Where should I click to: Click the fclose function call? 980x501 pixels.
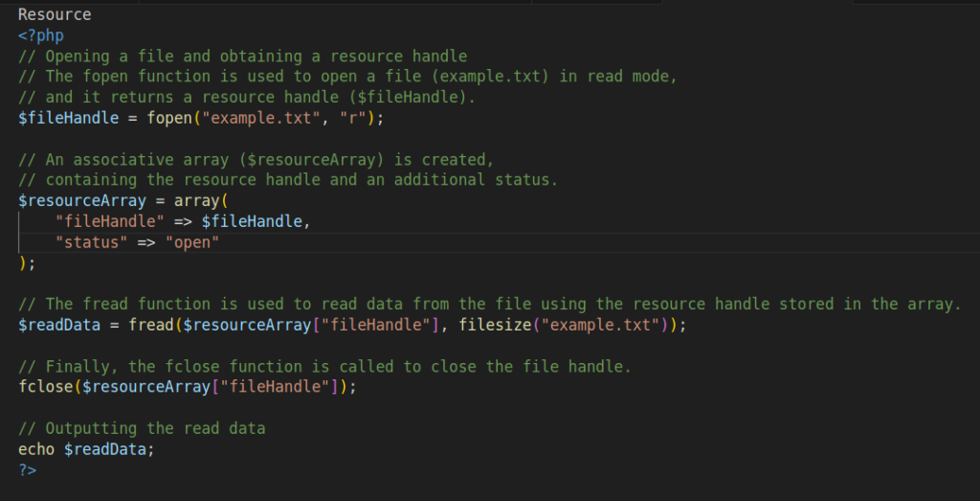tap(46, 387)
